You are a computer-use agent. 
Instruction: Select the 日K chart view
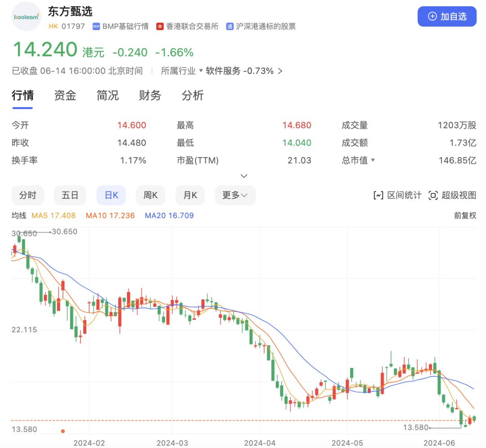click(x=111, y=195)
